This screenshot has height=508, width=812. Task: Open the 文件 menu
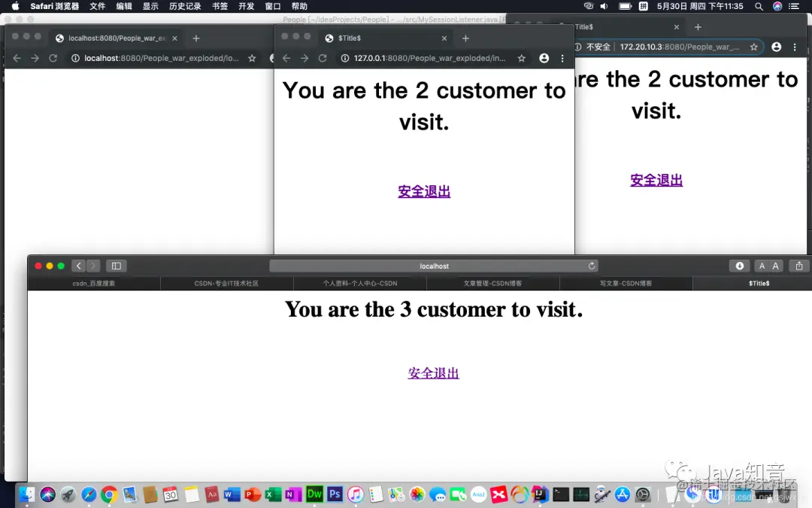[x=97, y=6]
